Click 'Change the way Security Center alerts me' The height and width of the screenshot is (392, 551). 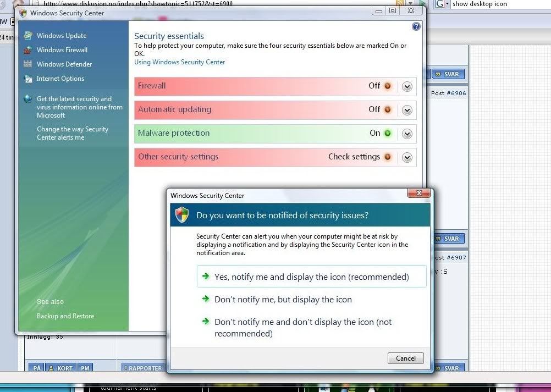tap(73, 133)
